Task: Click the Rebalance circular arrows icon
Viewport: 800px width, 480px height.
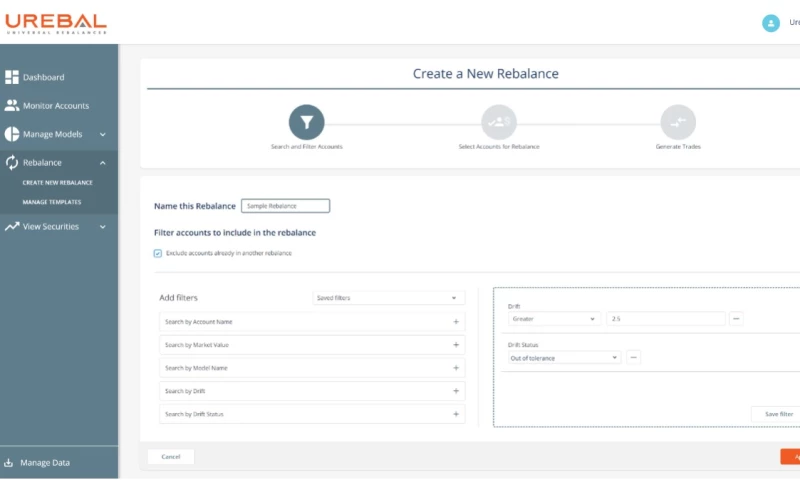Action: 12,162
